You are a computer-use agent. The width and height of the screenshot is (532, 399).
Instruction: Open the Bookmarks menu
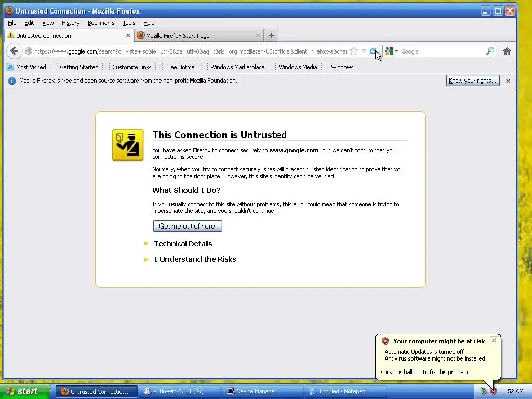click(101, 23)
